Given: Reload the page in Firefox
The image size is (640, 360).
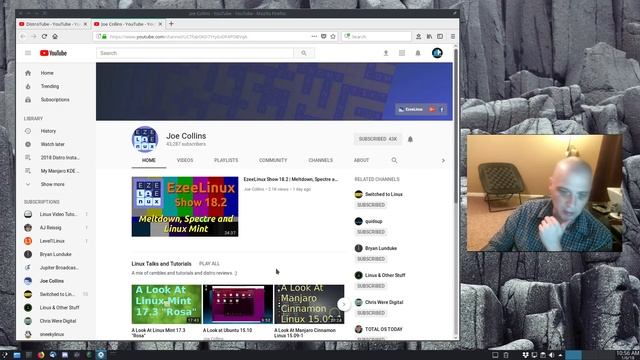Looking at the screenshot, I should click(x=44, y=36).
